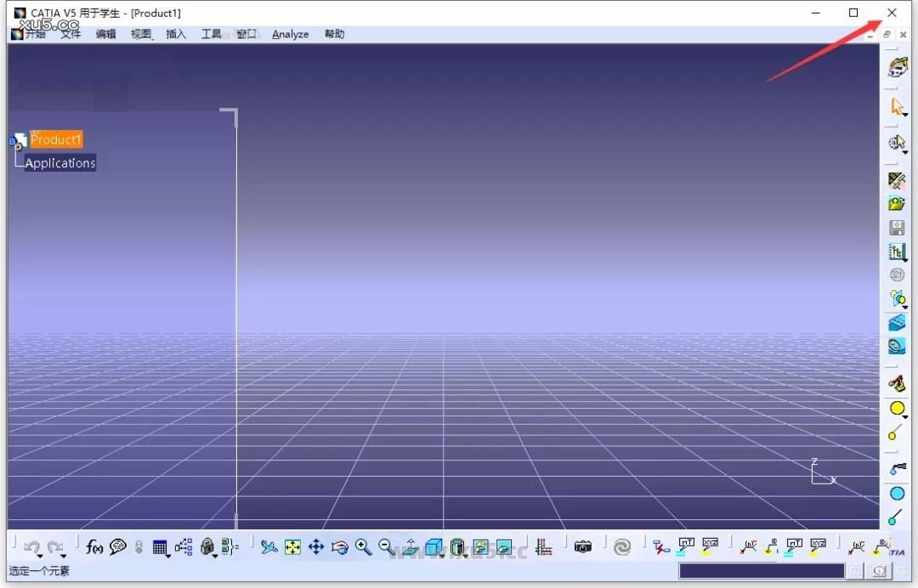The height and width of the screenshot is (588, 918).
Task: Open the Analyze menu
Action: coord(290,34)
